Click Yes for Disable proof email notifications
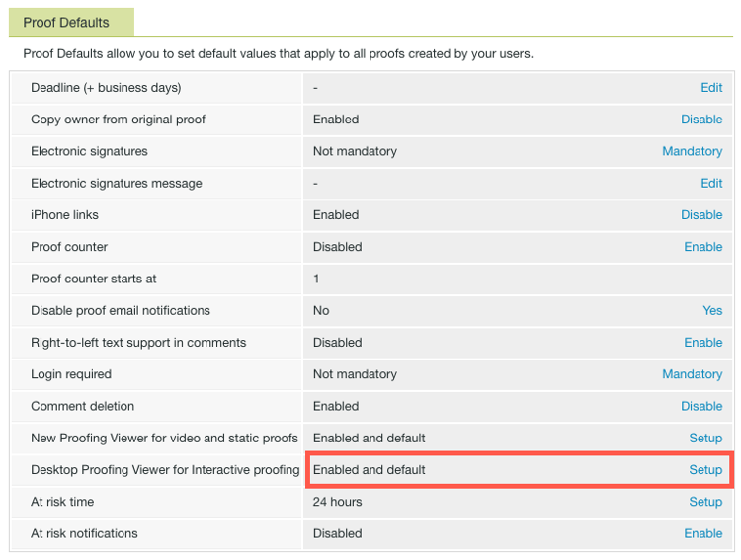The image size is (741, 560). coord(712,310)
